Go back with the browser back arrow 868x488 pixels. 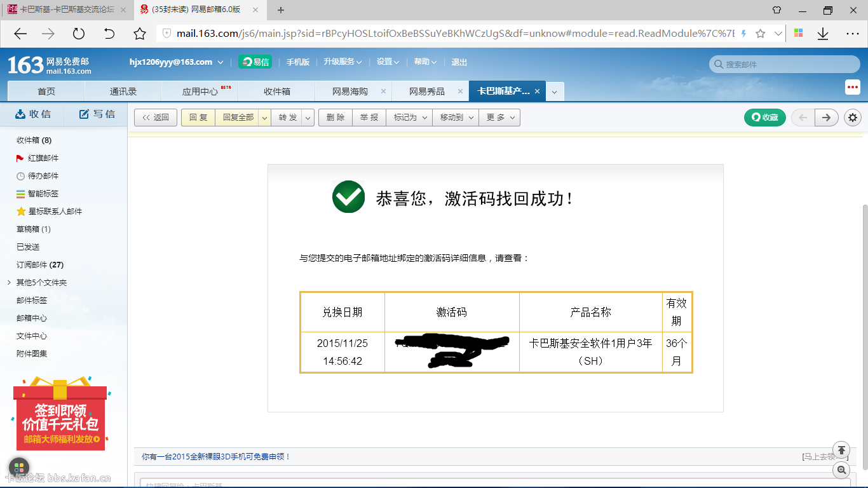click(x=20, y=34)
